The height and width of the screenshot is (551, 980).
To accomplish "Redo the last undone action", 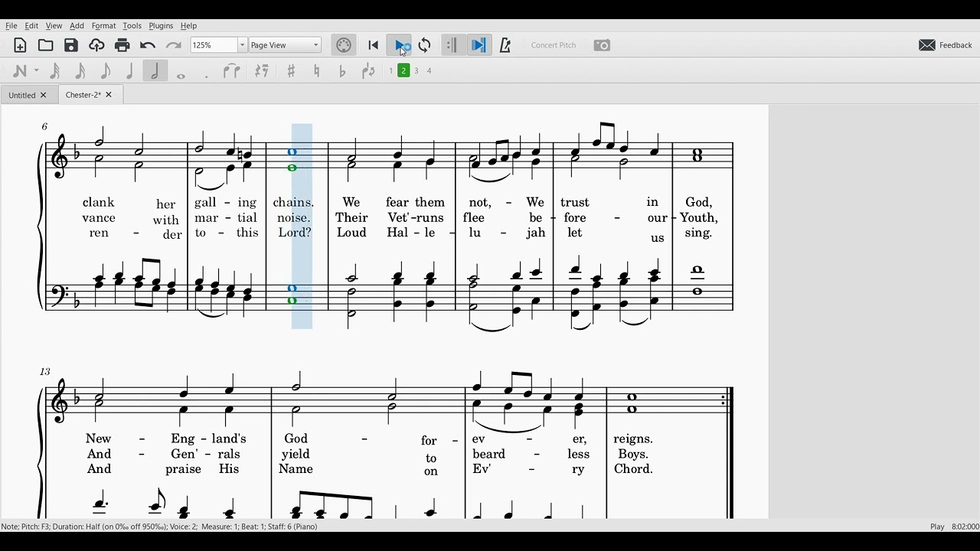I will tap(174, 45).
